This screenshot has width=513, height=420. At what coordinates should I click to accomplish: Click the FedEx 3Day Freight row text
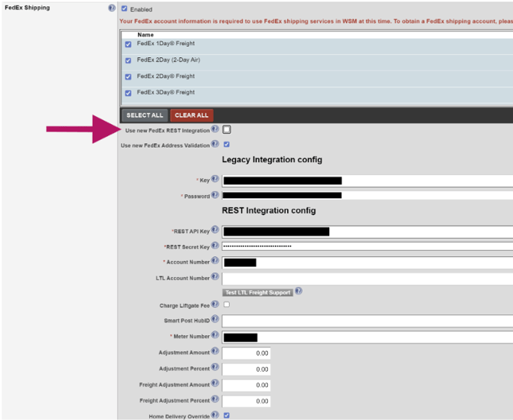(165, 93)
